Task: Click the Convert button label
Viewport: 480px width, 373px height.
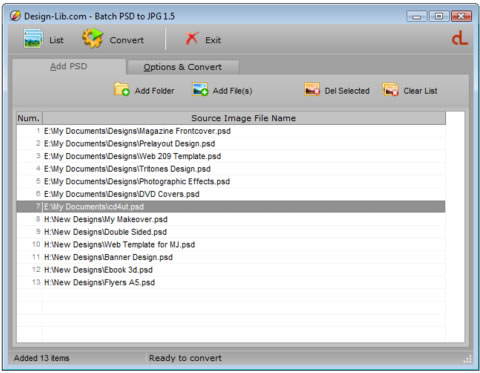Action: 127,40
